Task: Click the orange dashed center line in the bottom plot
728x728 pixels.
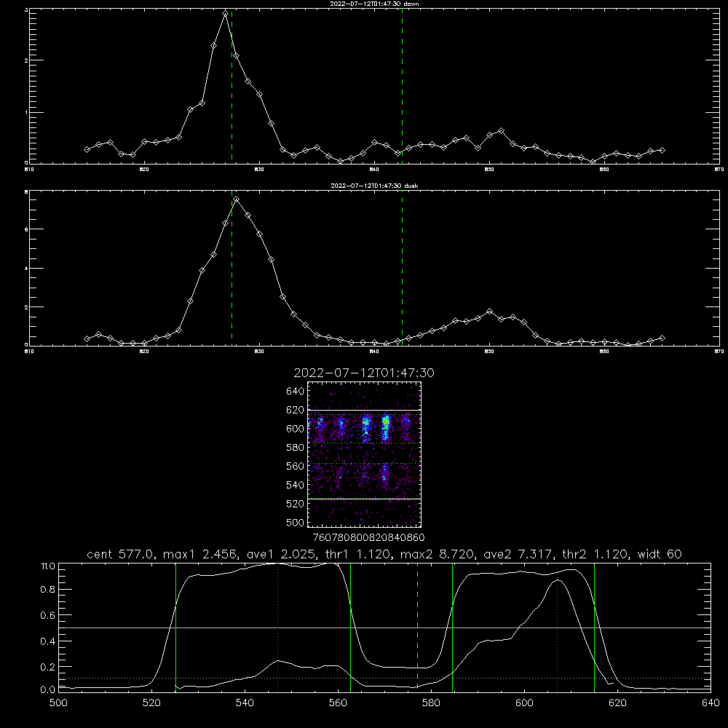Action: [417, 628]
